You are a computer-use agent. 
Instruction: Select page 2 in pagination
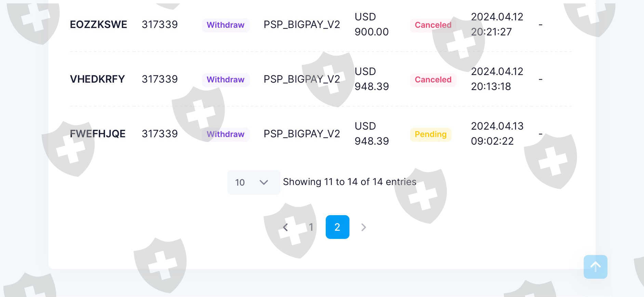tap(337, 227)
